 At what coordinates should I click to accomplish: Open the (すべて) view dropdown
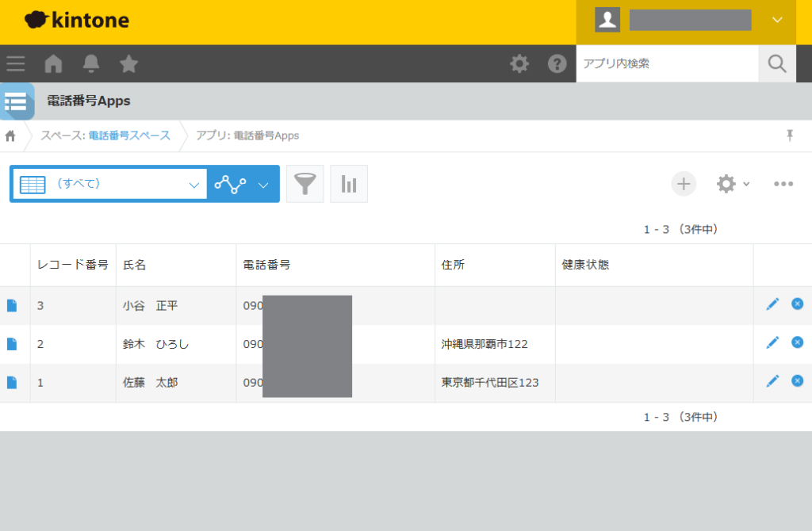pos(109,183)
